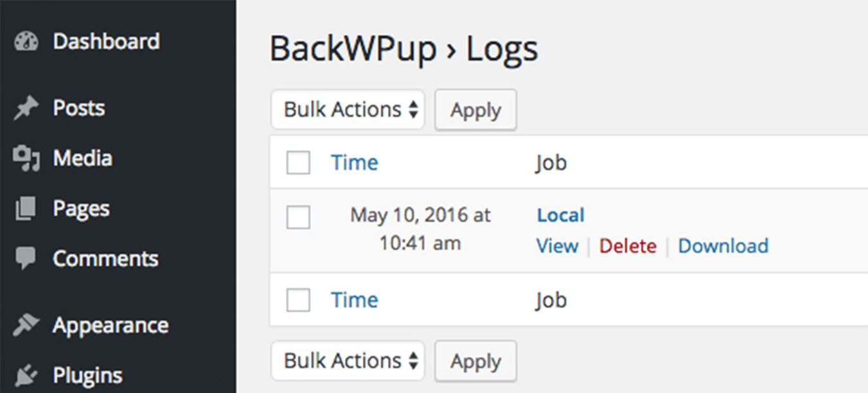Open the Comments menu item
This screenshot has width=868, height=393.
point(105,258)
